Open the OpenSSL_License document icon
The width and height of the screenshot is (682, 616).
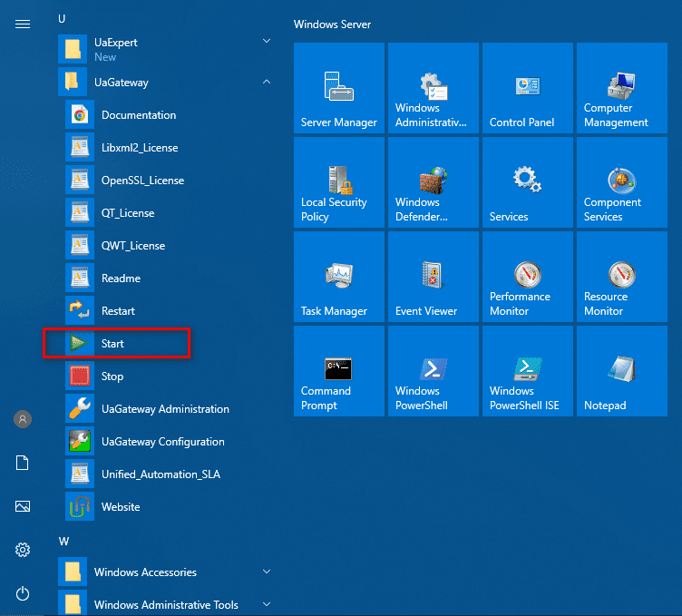(x=80, y=181)
